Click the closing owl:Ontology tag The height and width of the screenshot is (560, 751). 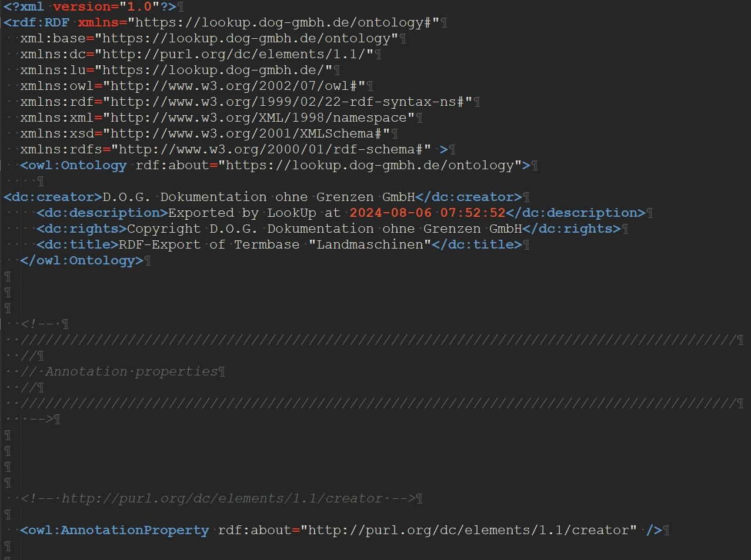[x=82, y=261]
